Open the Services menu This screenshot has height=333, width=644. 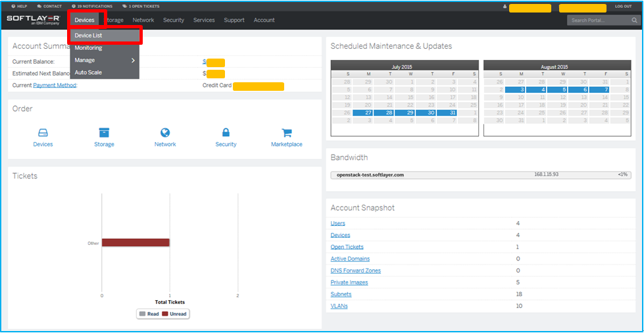point(204,20)
